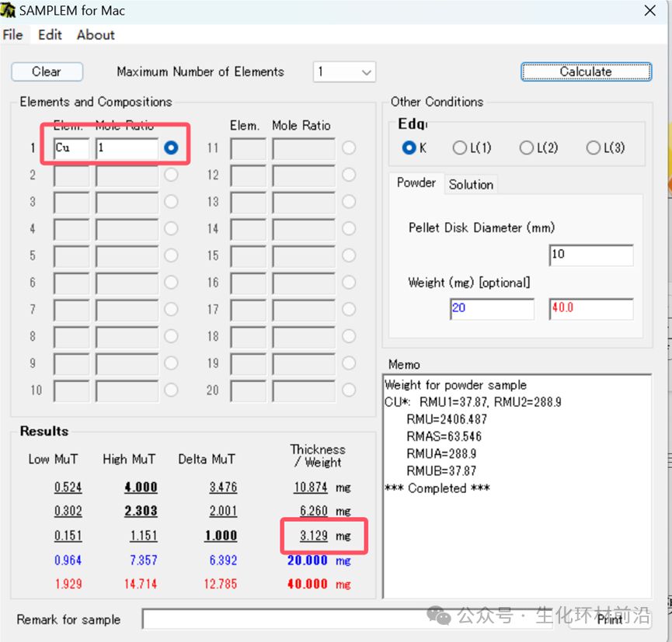Image resolution: width=672 pixels, height=642 pixels.
Task: Click the row 1 mole ratio field
Action: pyautogui.click(x=127, y=148)
